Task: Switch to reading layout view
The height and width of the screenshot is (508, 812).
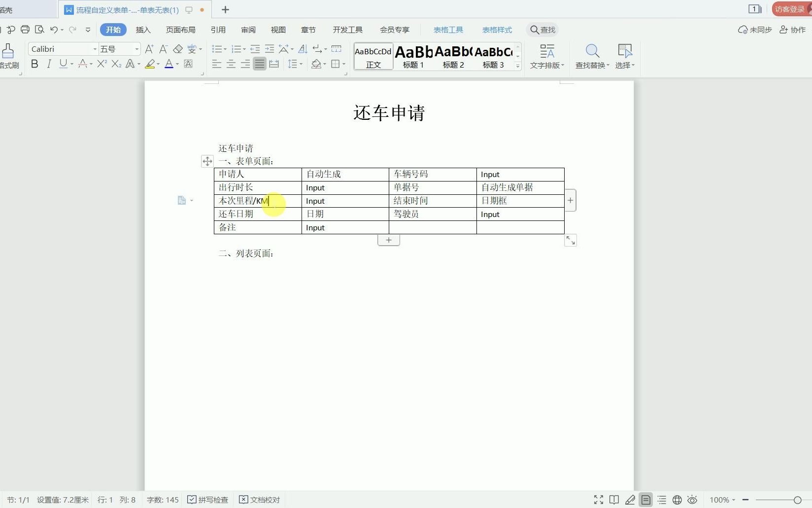Action: coord(614,500)
